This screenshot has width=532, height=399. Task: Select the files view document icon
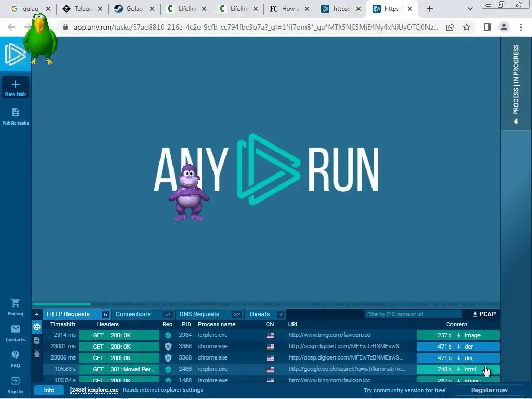tap(37, 340)
